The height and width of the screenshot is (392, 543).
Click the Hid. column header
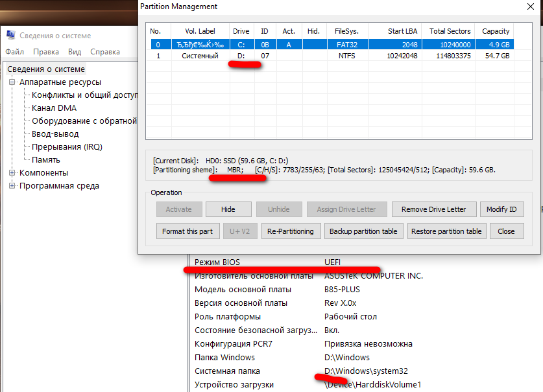coord(314,31)
